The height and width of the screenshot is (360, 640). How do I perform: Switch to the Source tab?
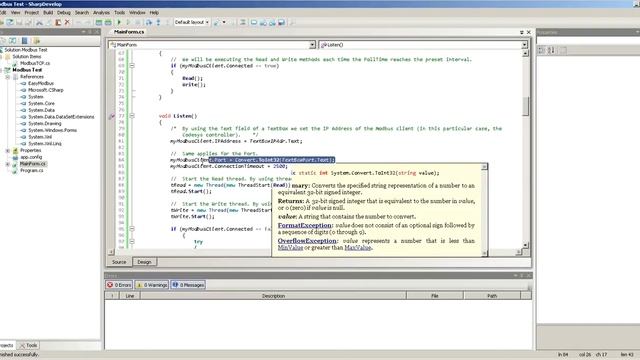pyautogui.click(x=119, y=262)
